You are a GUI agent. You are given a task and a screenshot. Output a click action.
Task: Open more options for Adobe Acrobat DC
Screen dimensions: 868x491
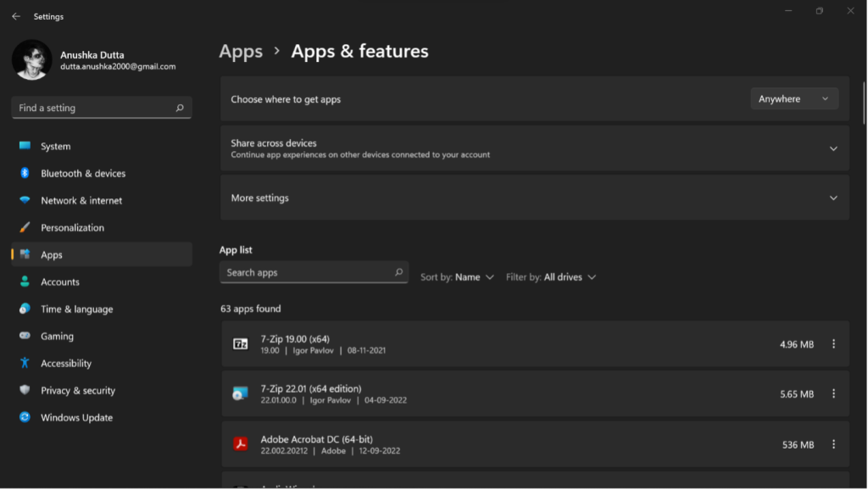833,444
